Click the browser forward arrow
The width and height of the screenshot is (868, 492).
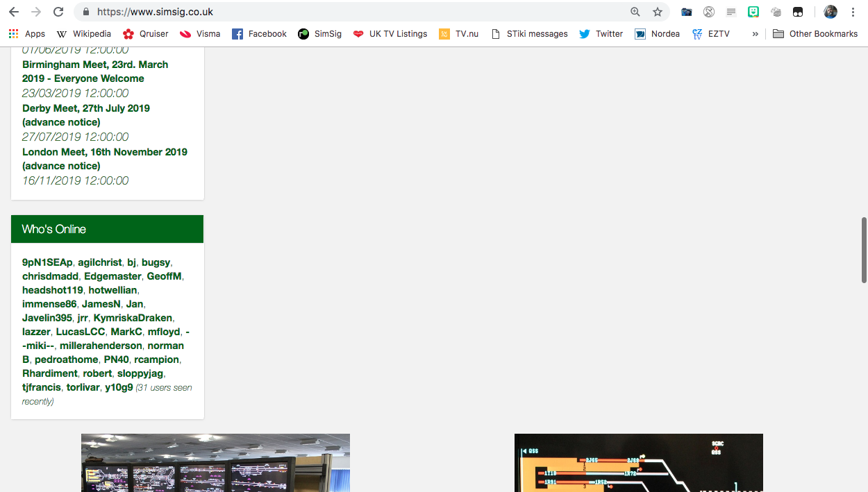click(36, 12)
